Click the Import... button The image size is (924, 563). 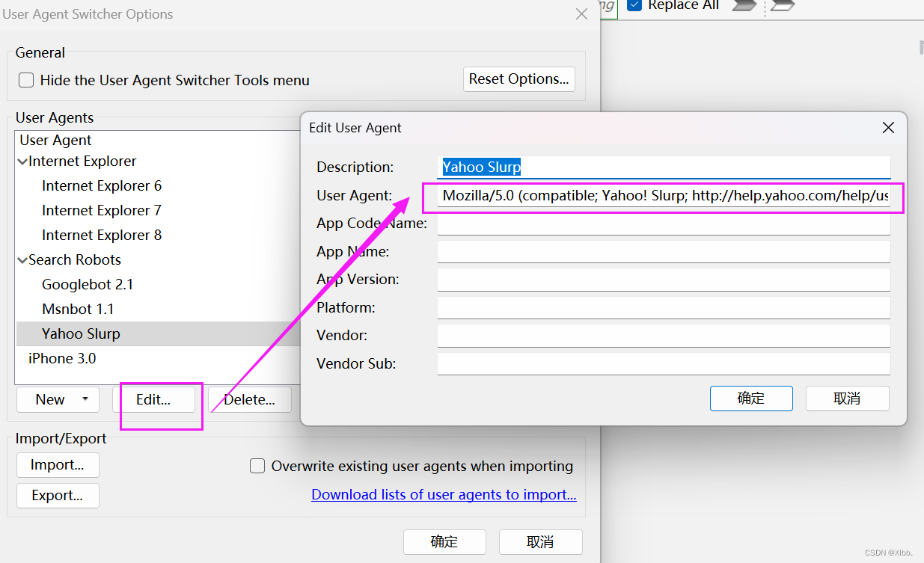58,465
